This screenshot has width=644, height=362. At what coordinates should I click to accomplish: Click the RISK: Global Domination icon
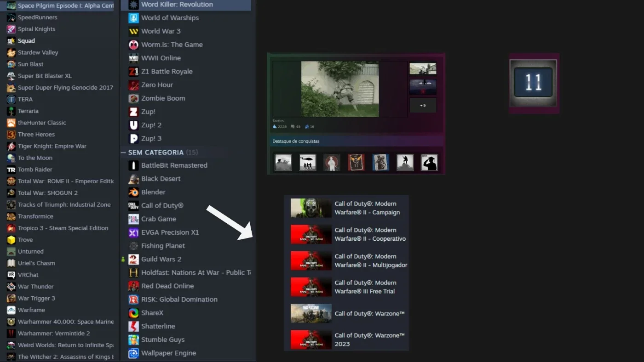tap(133, 300)
